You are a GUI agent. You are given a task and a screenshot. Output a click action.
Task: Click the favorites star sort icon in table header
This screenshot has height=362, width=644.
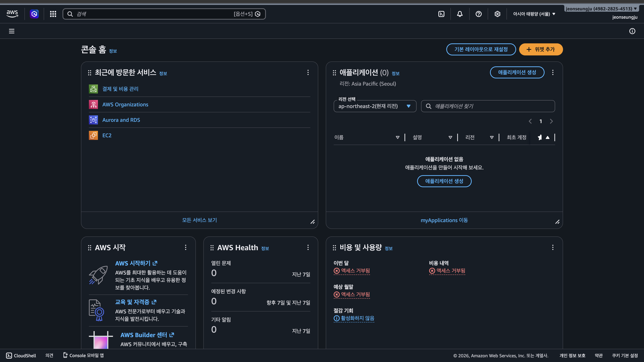point(540,137)
